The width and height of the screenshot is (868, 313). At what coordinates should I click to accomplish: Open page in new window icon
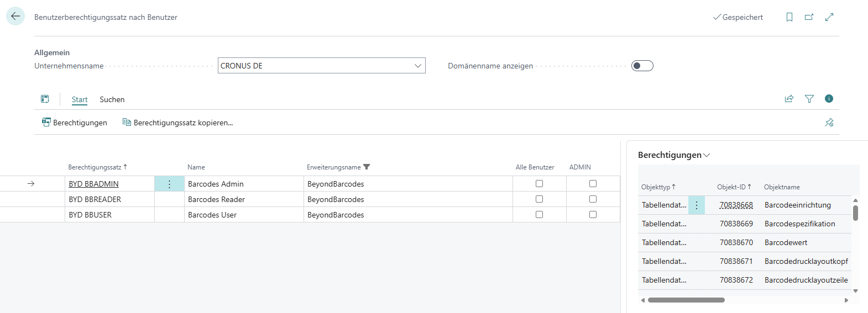809,17
